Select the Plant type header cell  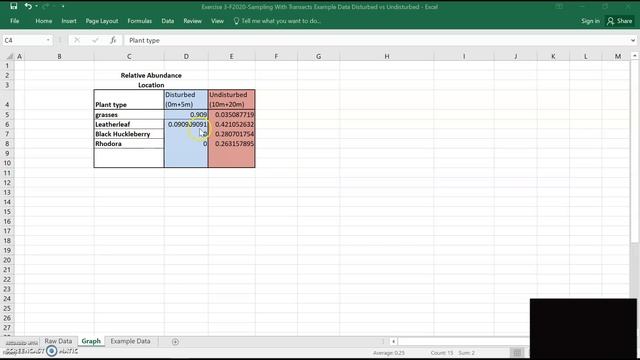(129, 100)
